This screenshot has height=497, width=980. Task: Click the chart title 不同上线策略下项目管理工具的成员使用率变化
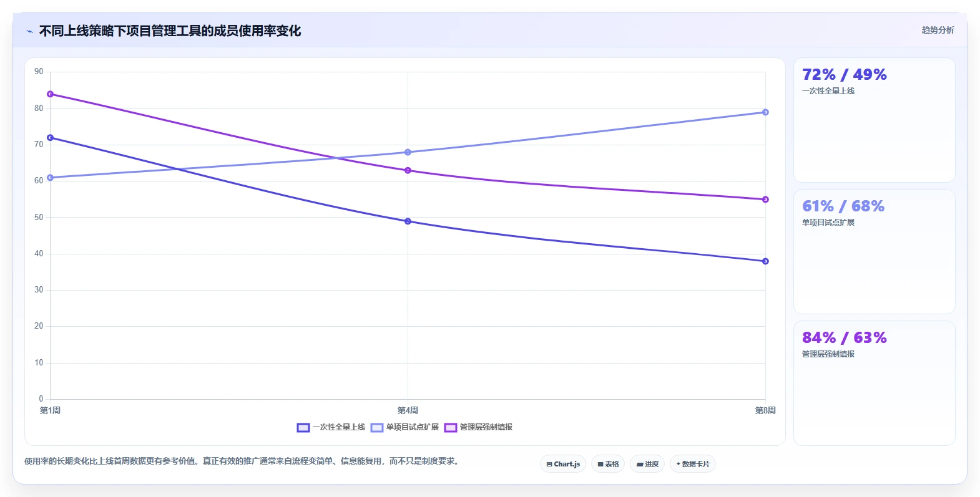coord(170,31)
